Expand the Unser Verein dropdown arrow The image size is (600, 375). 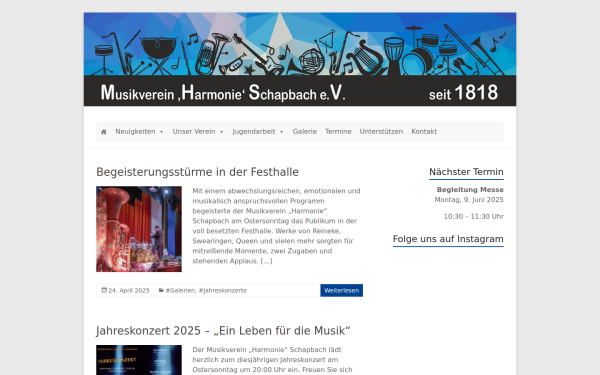[221, 132]
